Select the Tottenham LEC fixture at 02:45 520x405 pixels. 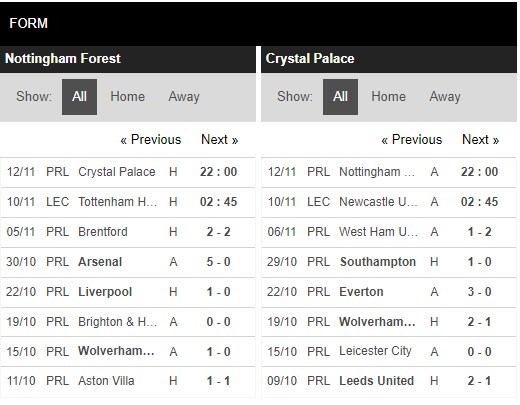[x=128, y=202]
